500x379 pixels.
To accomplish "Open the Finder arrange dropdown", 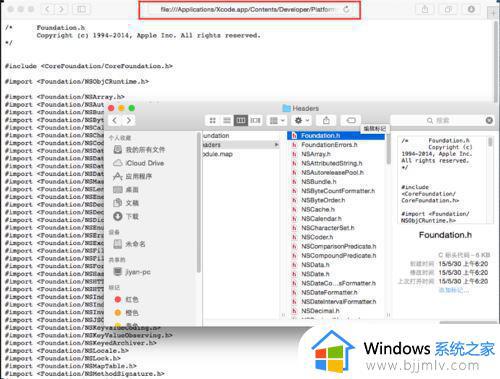I will [x=277, y=120].
